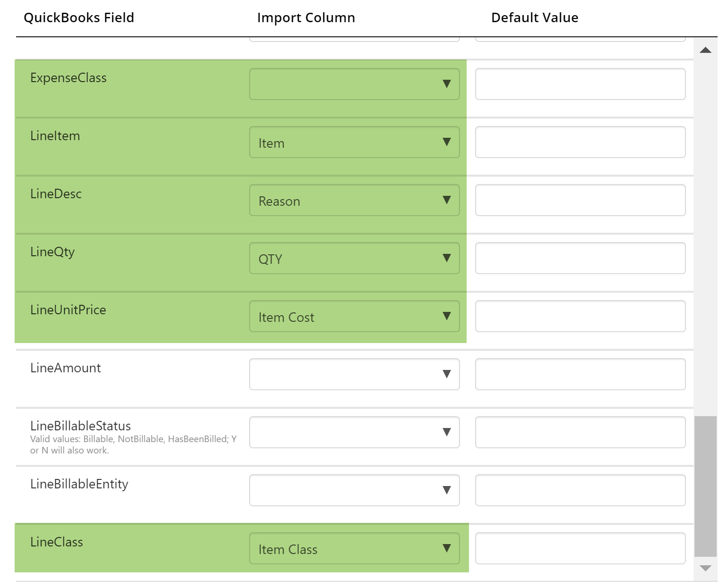Image resolution: width=728 pixels, height=587 pixels.
Task: Click the Import Column header
Action: [306, 17]
